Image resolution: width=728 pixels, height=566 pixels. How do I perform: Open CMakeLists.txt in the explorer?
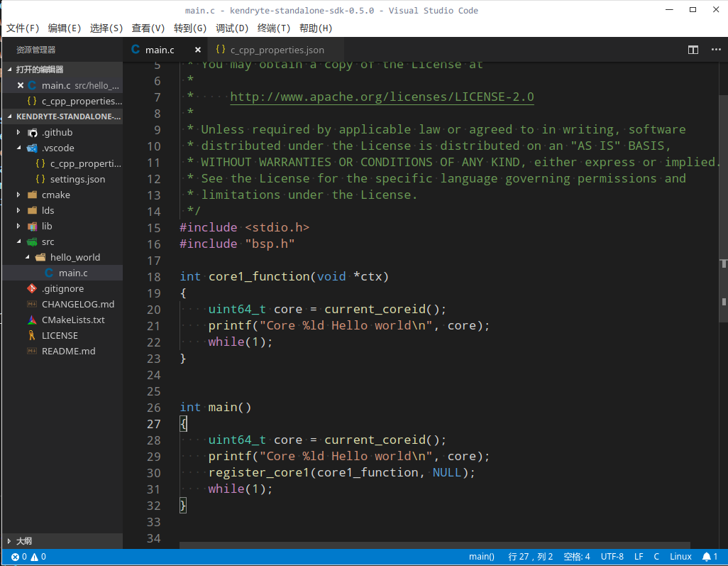pyautogui.click(x=72, y=320)
